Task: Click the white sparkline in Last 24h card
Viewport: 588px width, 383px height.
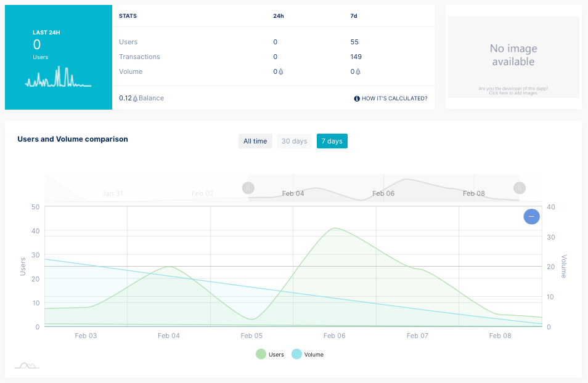Action: pyautogui.click(x=58, y=77)
